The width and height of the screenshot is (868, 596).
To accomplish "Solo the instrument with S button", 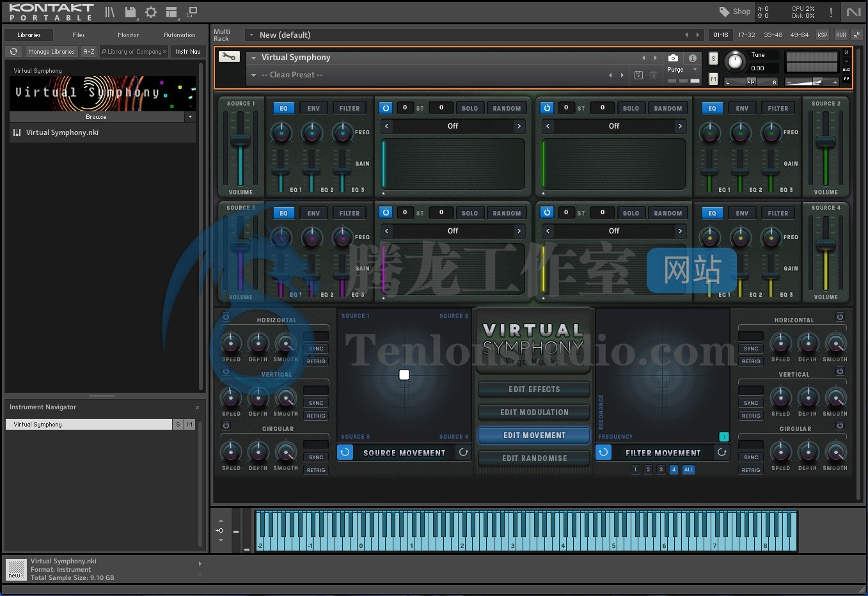I will [x=713, y=59].
